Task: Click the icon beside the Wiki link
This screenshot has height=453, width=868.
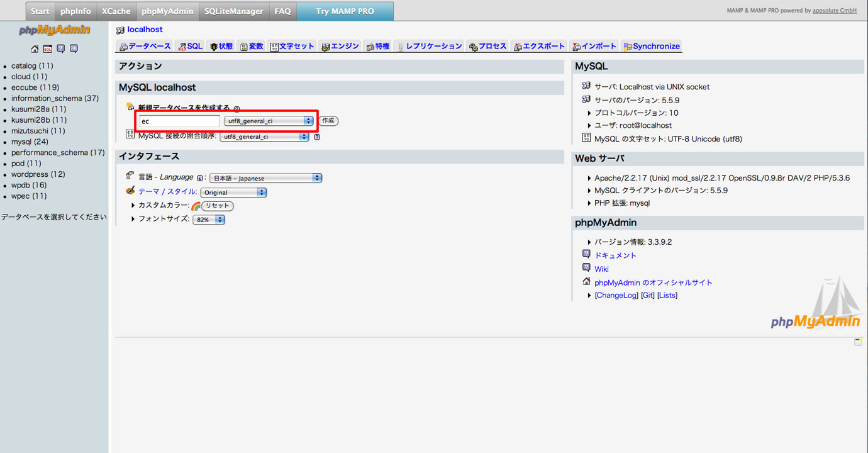Action: [x=586, y=267]
